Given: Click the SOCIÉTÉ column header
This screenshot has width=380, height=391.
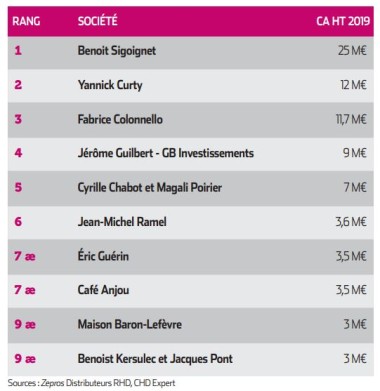Looking at the screenshot, I should [98, 21].
